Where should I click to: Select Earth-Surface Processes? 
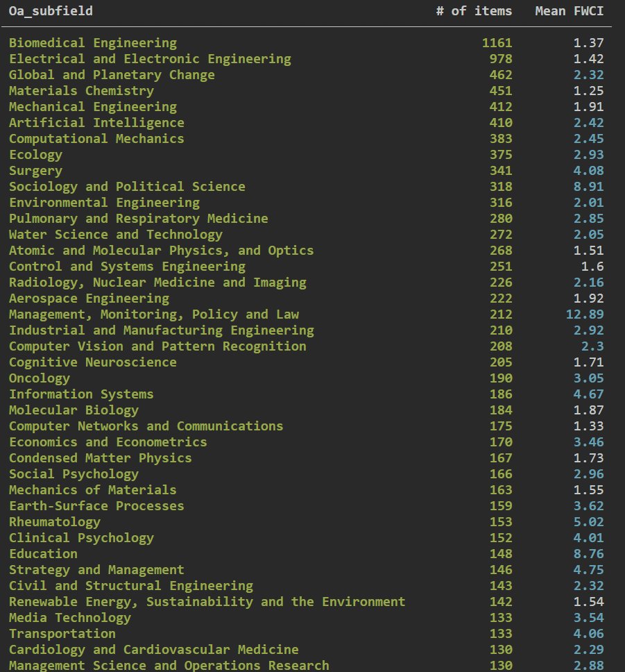point(97,505)
